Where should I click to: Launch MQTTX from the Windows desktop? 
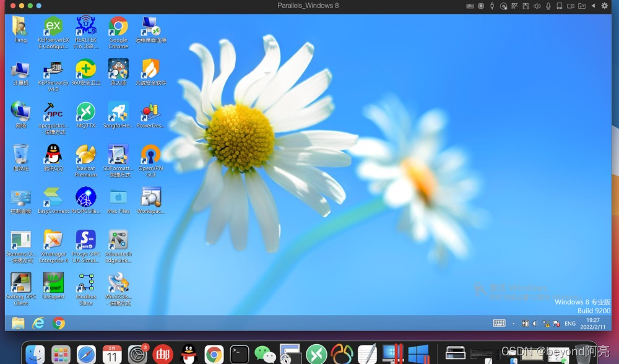coord(85,115)
